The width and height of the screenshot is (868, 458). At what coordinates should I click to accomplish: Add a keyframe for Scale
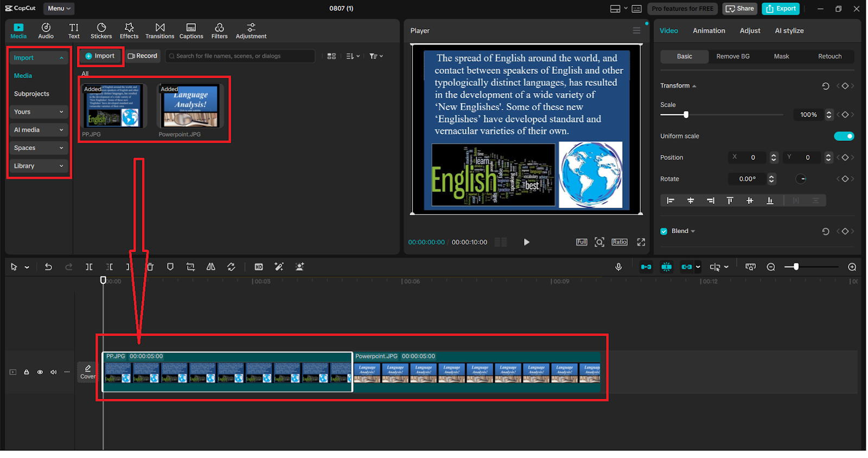pyautogui.click(x=845, y=114)
